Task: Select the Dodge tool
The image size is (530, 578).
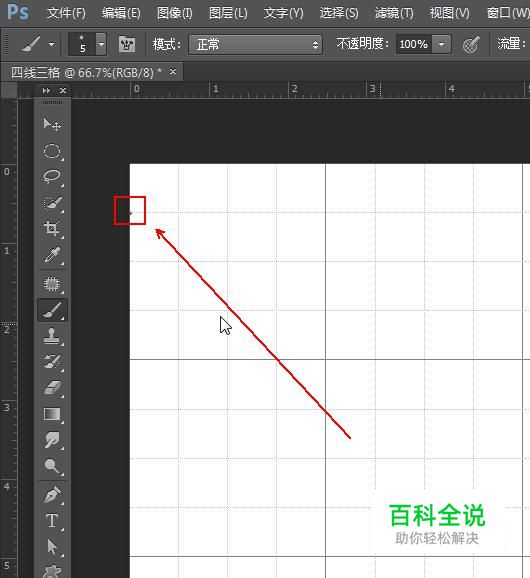Action: [x=52, y=466]
